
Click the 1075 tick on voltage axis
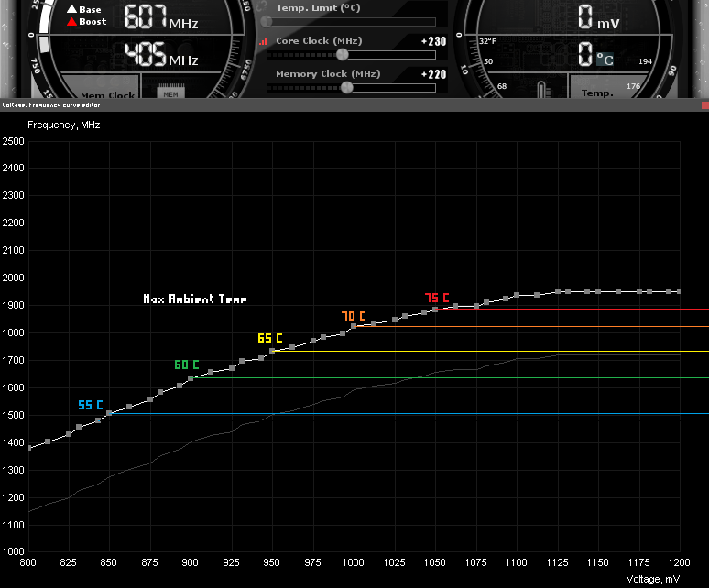[x=475, y=562]
